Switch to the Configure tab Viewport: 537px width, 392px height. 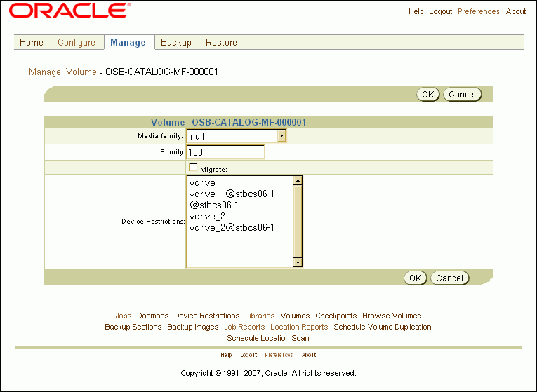point(77,42)
